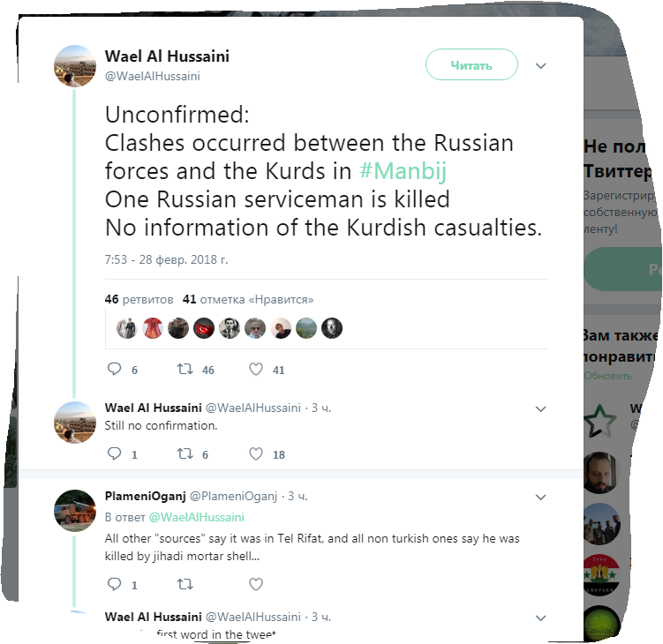Retweet the "Still no confirmation" tweet

coord(185,454)
